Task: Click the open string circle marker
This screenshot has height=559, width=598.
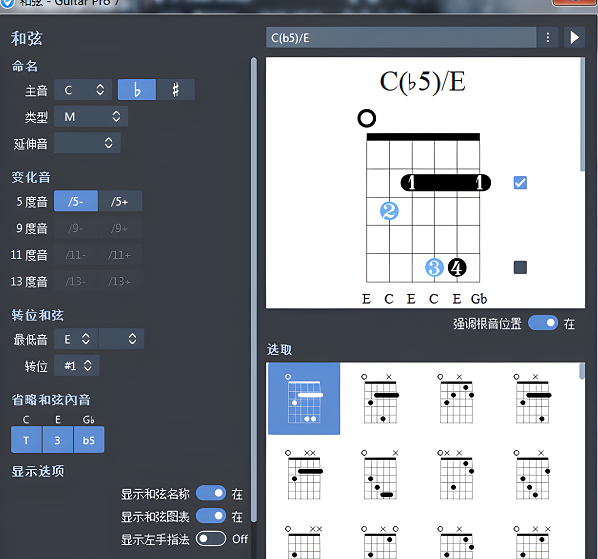Action: coord(367,118)
